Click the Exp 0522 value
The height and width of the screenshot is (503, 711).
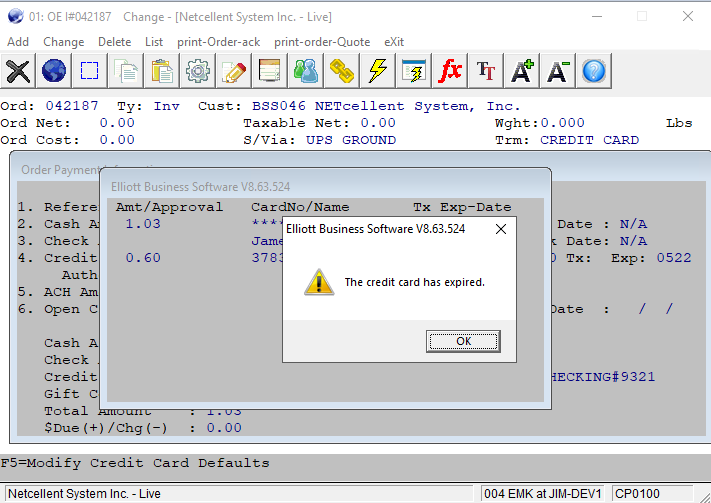click(x=674, y=258)
